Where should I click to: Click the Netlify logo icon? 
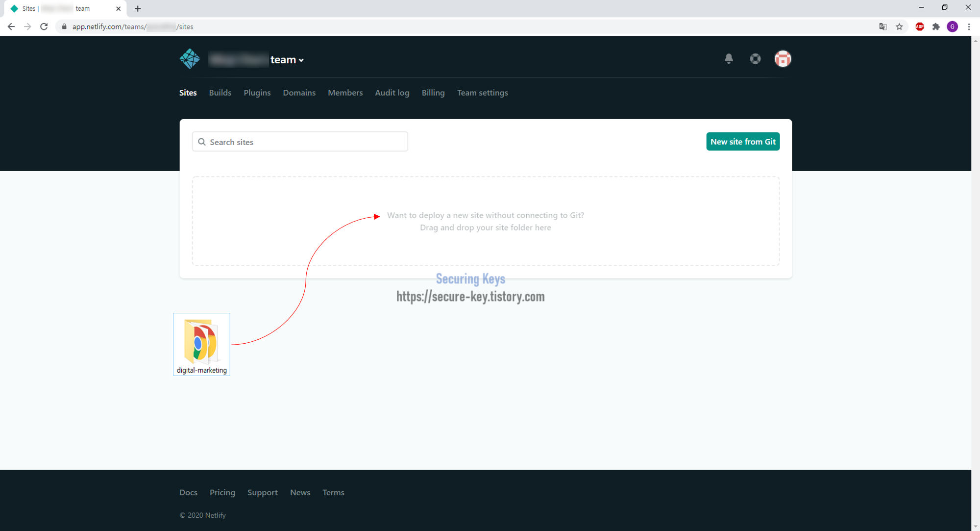pos(190,59)
